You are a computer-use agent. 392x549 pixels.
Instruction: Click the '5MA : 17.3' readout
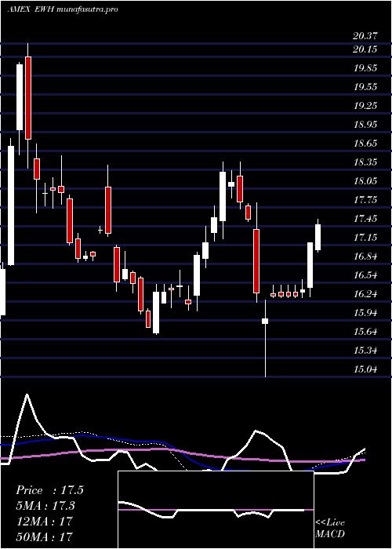pos(45,506)
